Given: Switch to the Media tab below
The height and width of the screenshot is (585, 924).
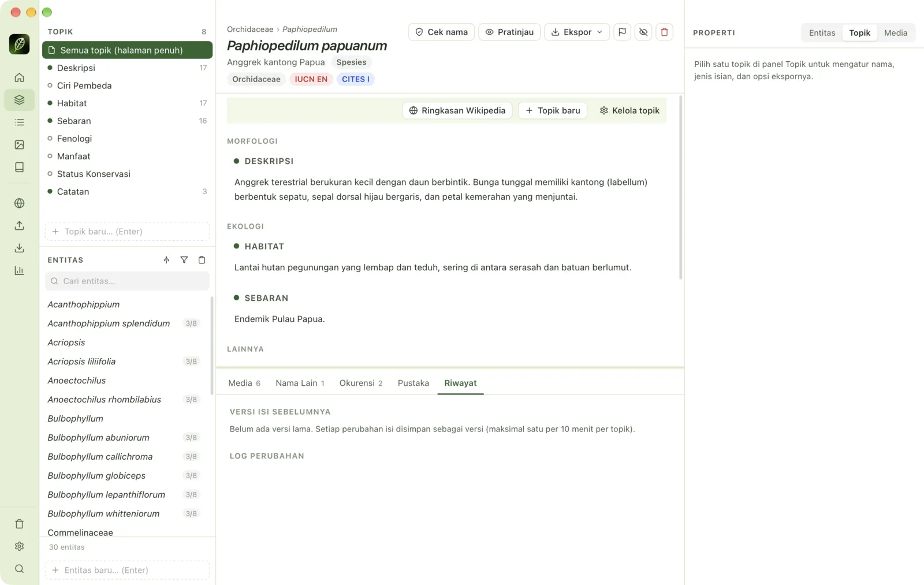Looking at the screenshot, I should [x=244, y=383].
